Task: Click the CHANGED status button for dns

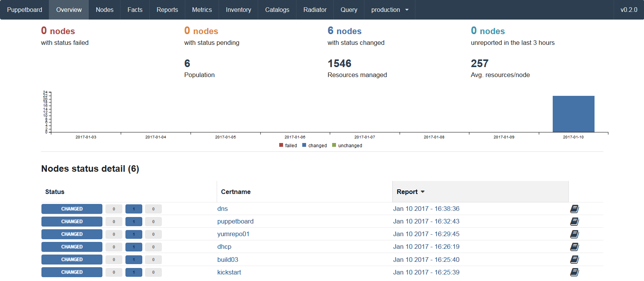Action: pos(72,209)
